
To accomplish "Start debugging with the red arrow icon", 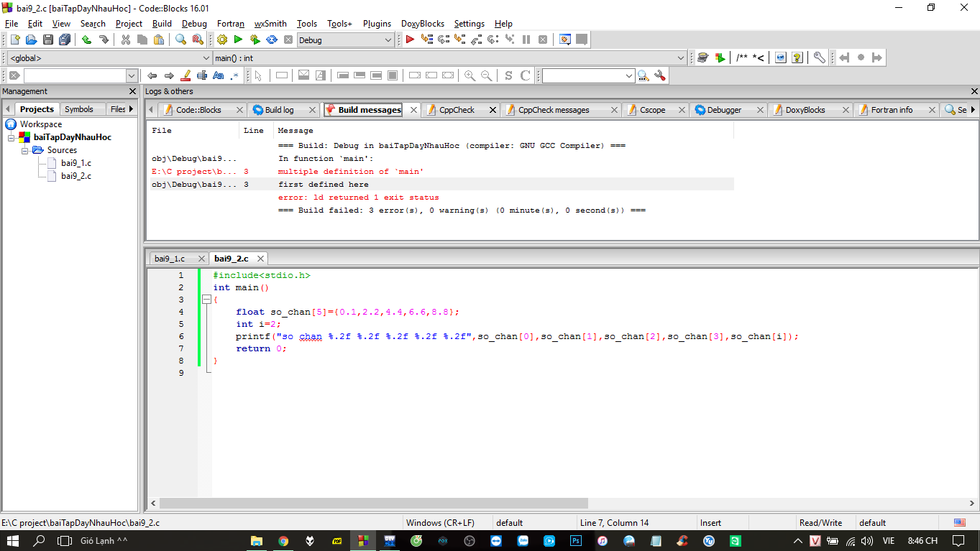I will [x=410, y=40].
